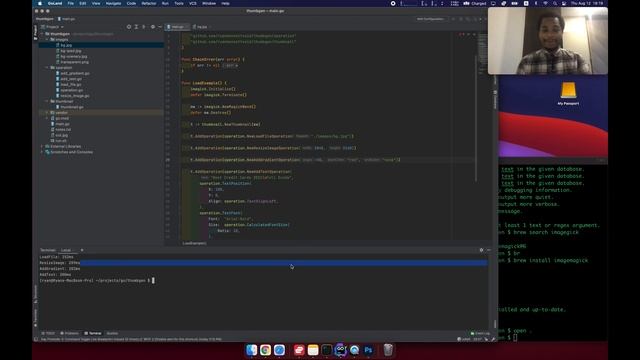The height and width of the screenshot is (360, 640).
Task: Open GoLand icon in the Dock
Action: [x=340, y=350]
